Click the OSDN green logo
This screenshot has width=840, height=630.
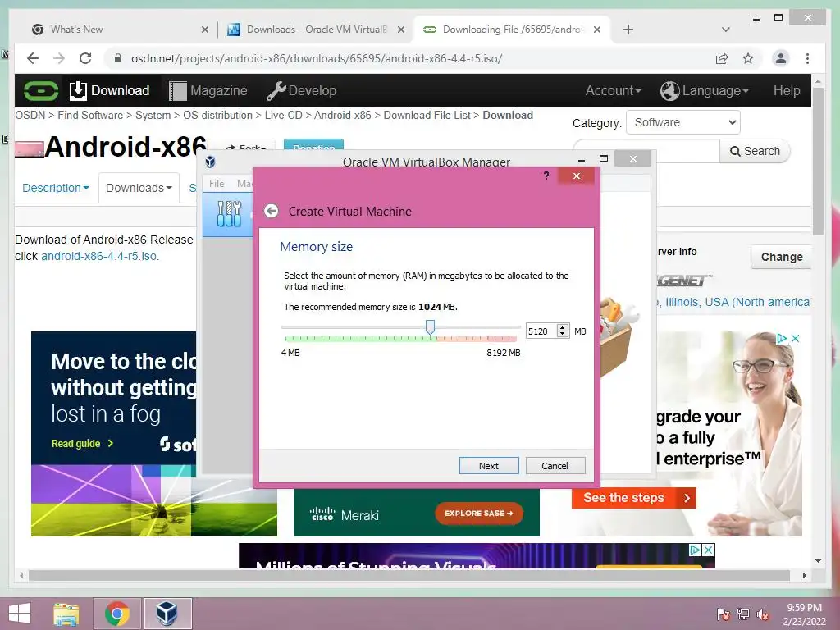coord(41,90)
